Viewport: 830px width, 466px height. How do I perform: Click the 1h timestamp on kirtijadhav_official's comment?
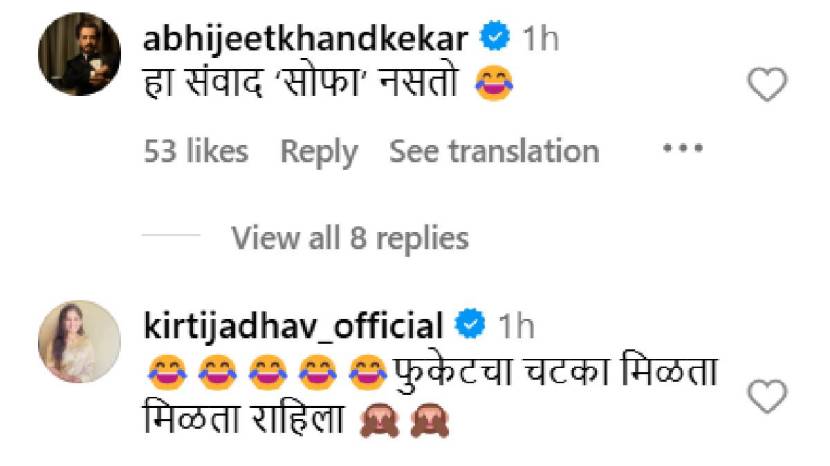(x=516, y=326)
